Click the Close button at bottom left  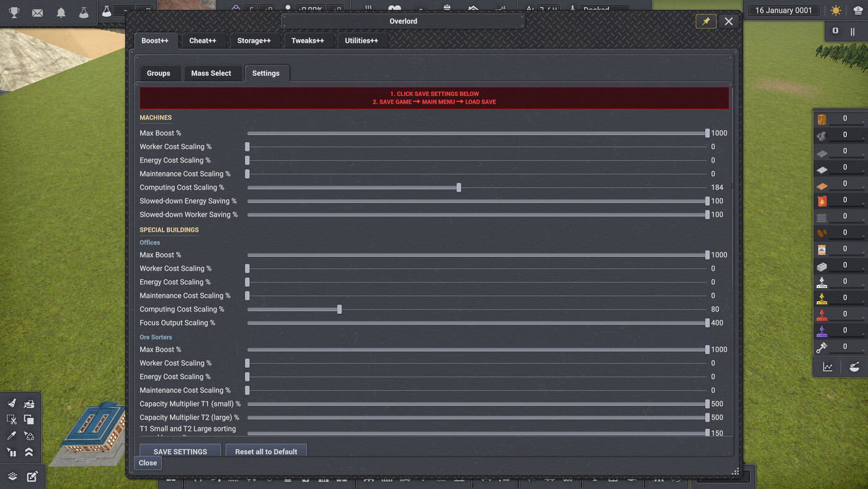[148, 463]
